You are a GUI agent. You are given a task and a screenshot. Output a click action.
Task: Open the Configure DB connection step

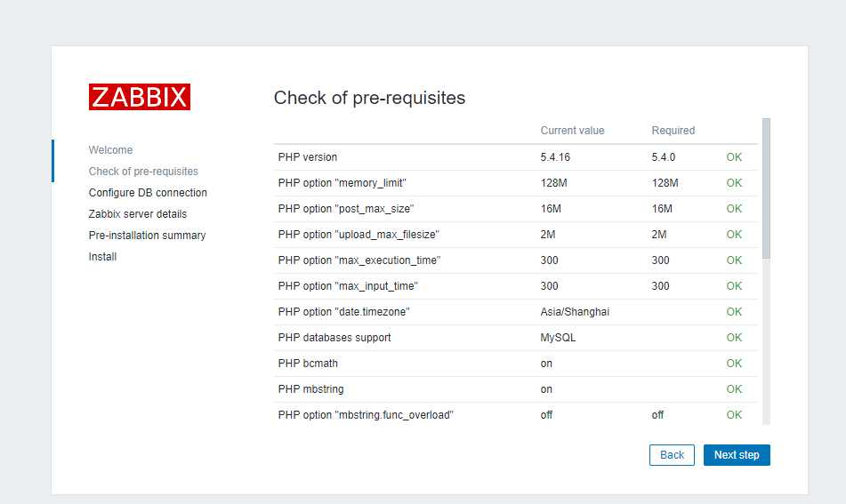[148, 192]
